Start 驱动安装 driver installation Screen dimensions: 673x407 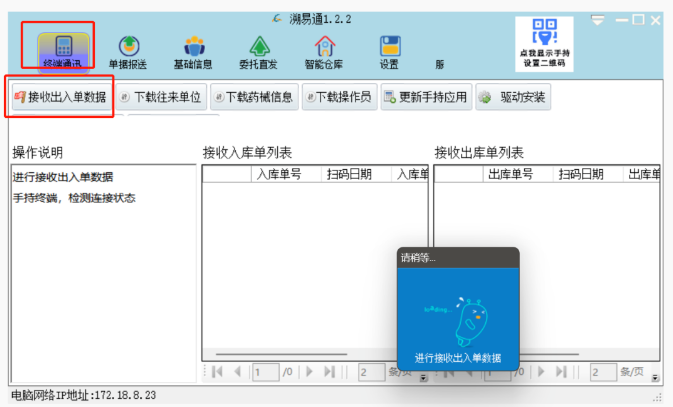click(x=513, y=98)
